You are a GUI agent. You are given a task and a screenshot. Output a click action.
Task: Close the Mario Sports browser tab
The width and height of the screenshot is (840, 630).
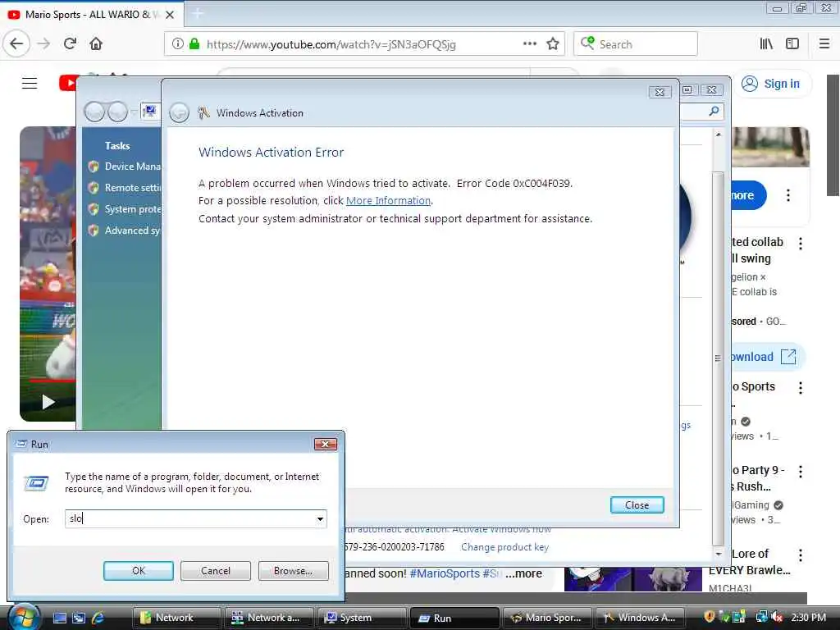[170, 15]
